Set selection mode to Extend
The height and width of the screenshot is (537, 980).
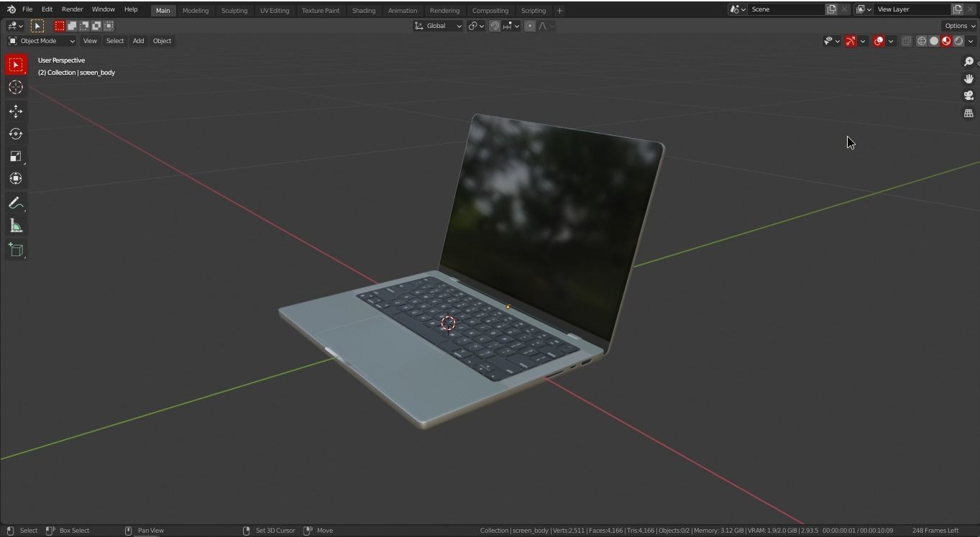pos(72,26)
